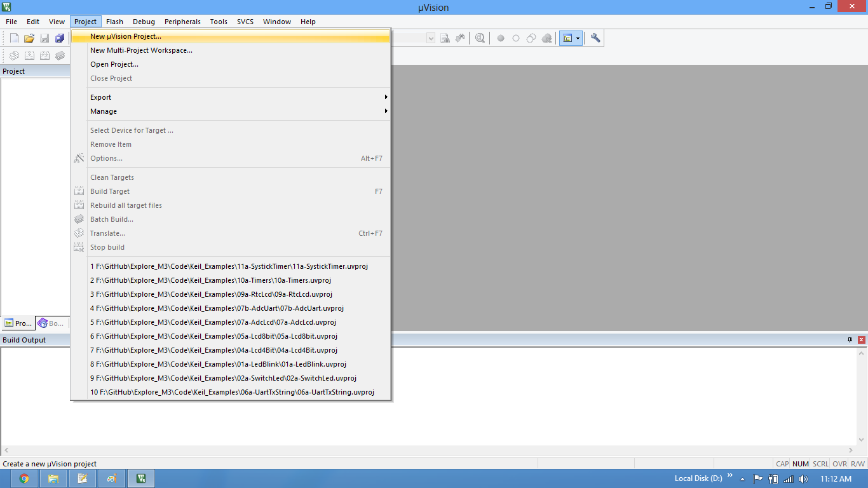Click the Translate icon in build toolbar
This screenshot has width=868, height=488.
point(14,55)
